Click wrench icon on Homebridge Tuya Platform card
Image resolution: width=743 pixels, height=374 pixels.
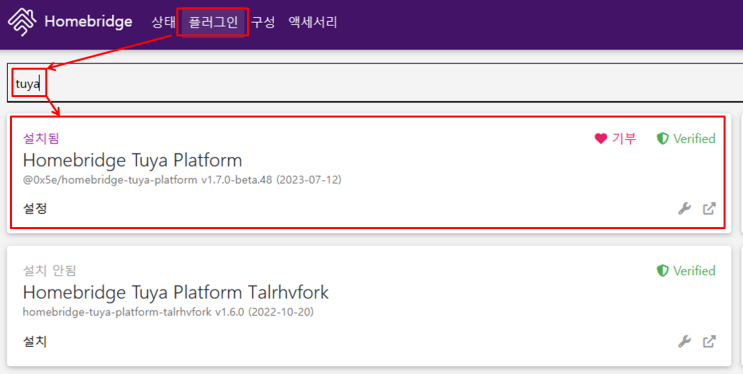click(684, 209)
